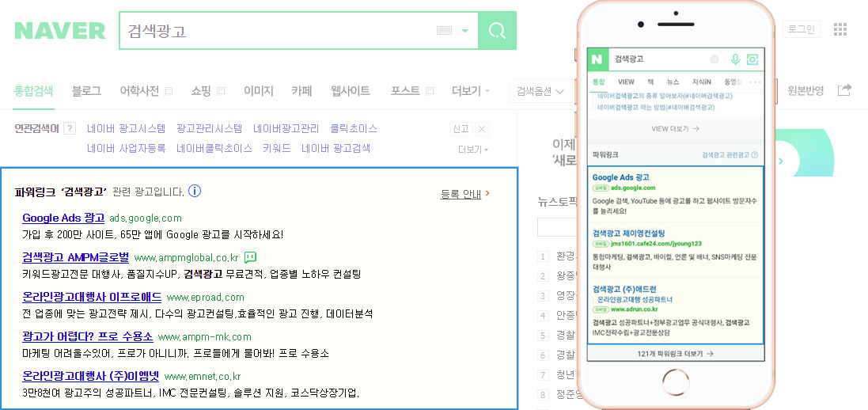The width and height of the screenshot is (868, 410).
Task: Tap the green N logo in phone
Action: point(597,59)
